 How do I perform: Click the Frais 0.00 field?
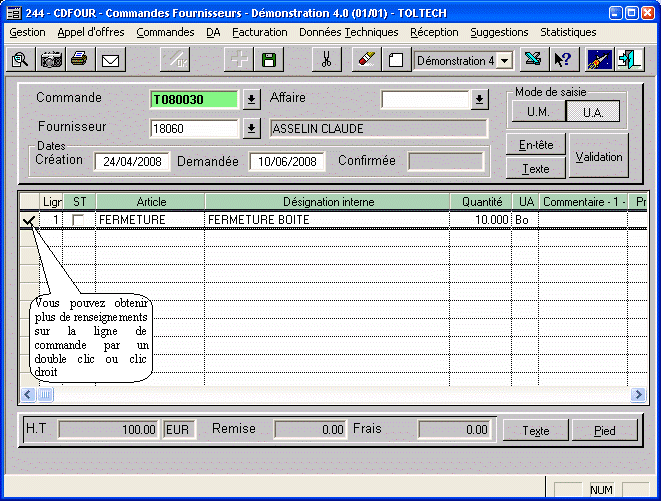coord(454,430)
